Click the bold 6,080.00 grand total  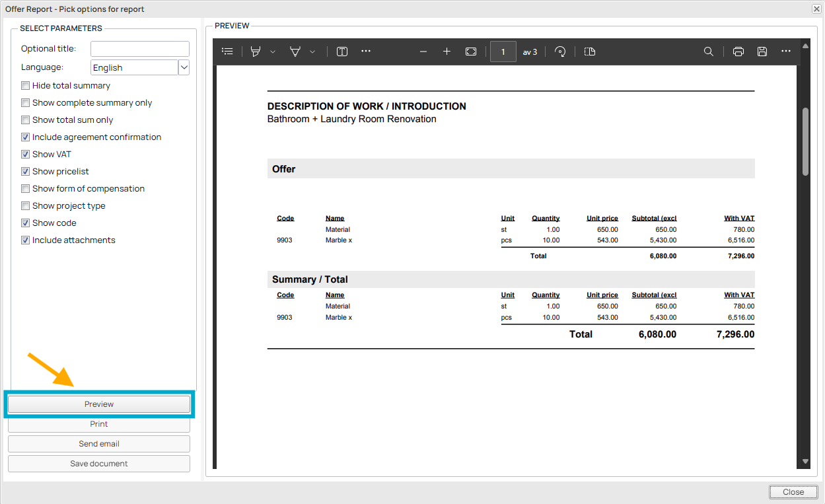[x=657, y=334]
